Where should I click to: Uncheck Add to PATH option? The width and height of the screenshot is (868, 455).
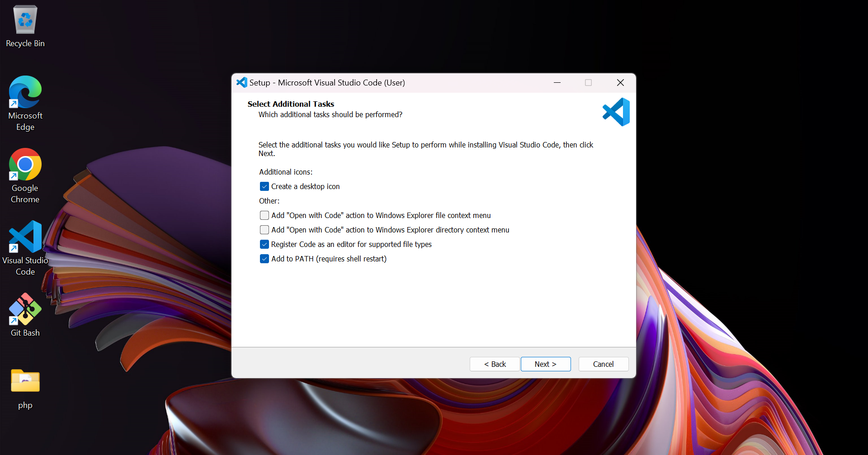tap(264, 259)
